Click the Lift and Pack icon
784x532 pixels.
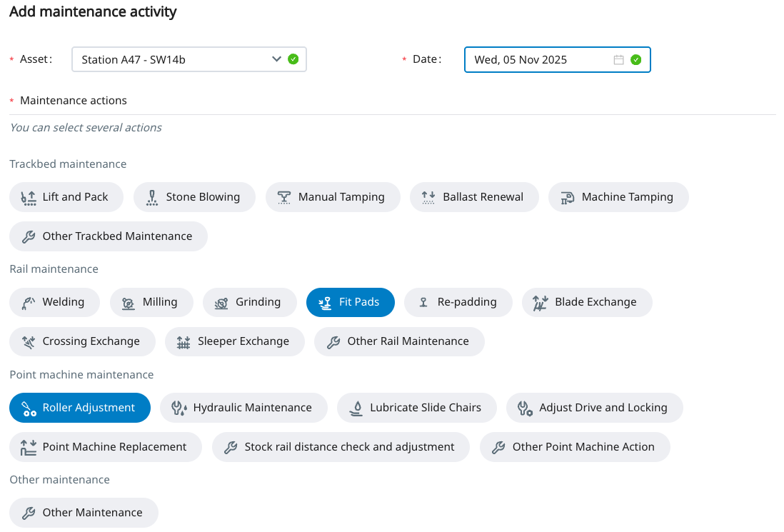[x=29, y=197]
